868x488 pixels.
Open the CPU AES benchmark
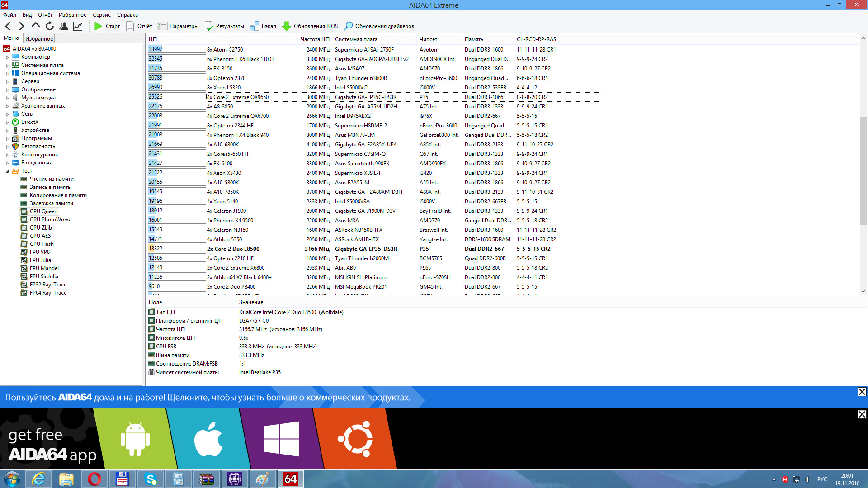tap(40, 236)
